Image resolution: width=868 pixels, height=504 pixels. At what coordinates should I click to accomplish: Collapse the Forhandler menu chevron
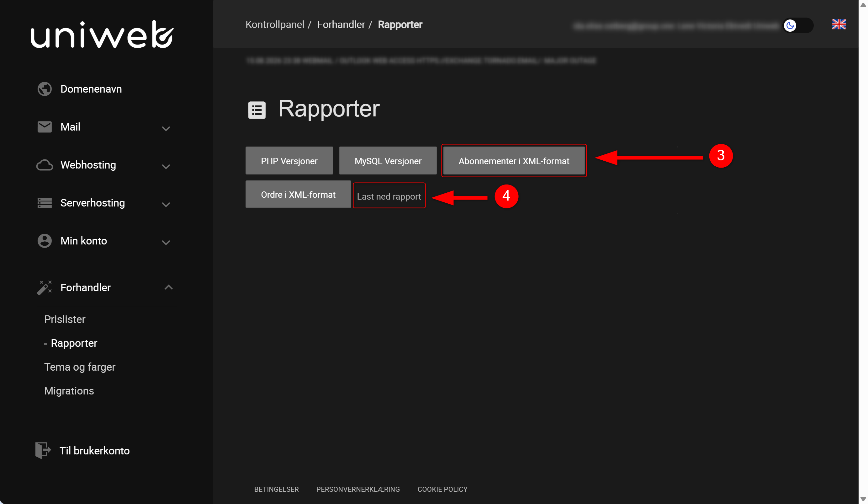point(168,287)
